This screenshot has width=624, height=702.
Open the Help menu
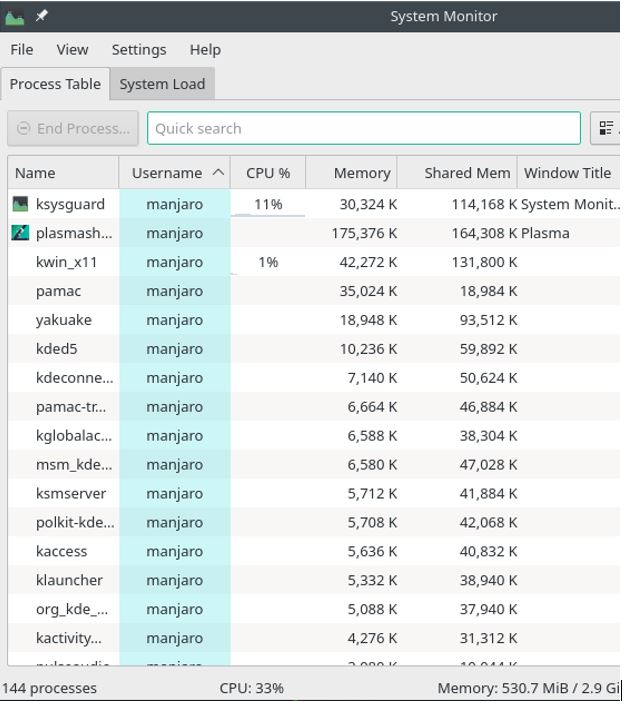(205, 49)
